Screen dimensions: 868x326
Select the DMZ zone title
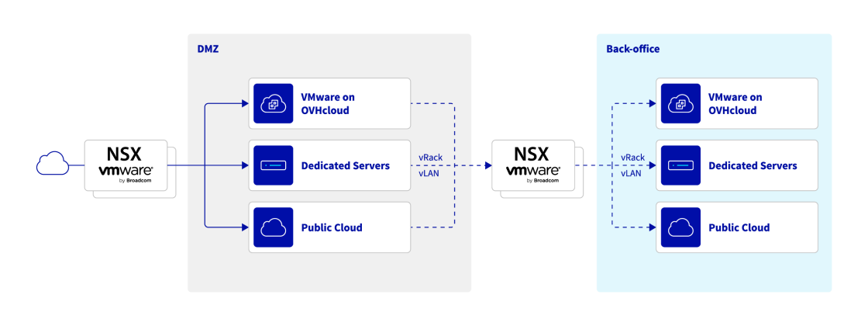(x=208, y=49)
